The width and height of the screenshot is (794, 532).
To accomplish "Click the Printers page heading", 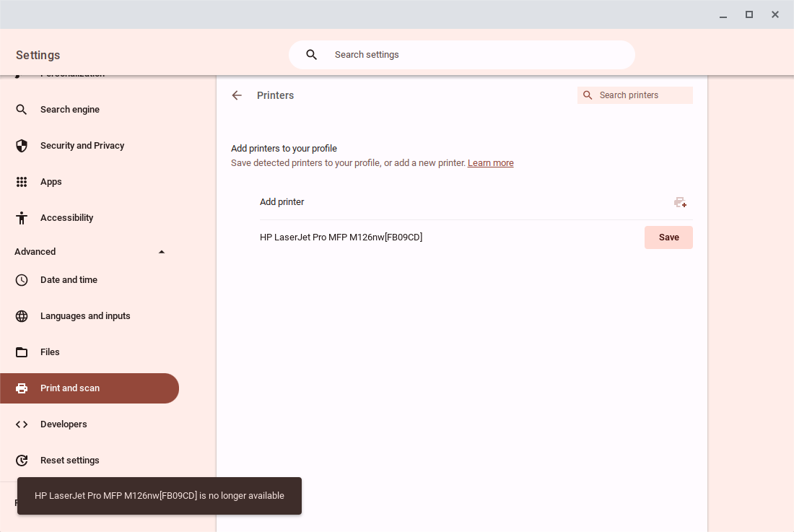I will 276,95.
